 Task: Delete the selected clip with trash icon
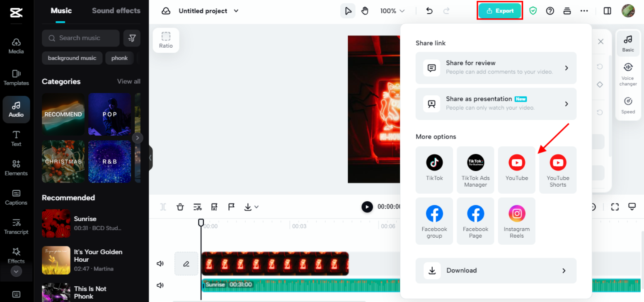(180, 207)
